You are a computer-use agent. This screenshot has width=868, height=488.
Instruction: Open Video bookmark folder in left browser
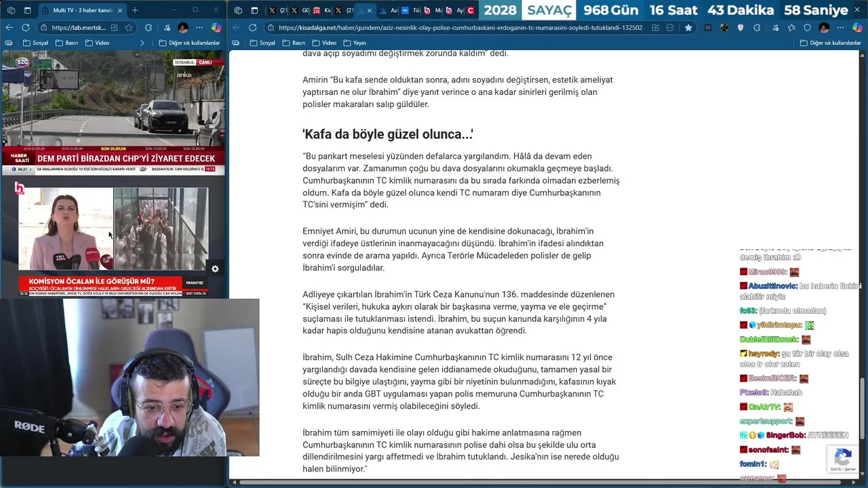tap(97, 43)
